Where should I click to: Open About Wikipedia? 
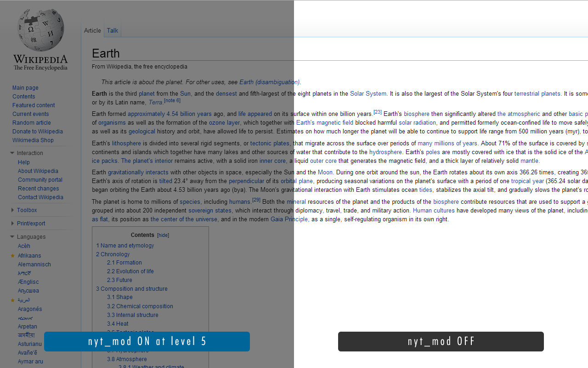tap(38, 171)
